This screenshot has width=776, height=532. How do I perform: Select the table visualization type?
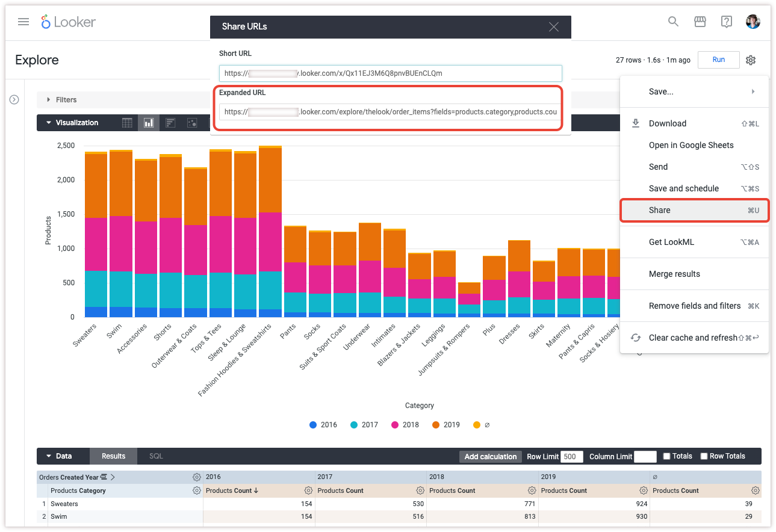tap(127, 123)
